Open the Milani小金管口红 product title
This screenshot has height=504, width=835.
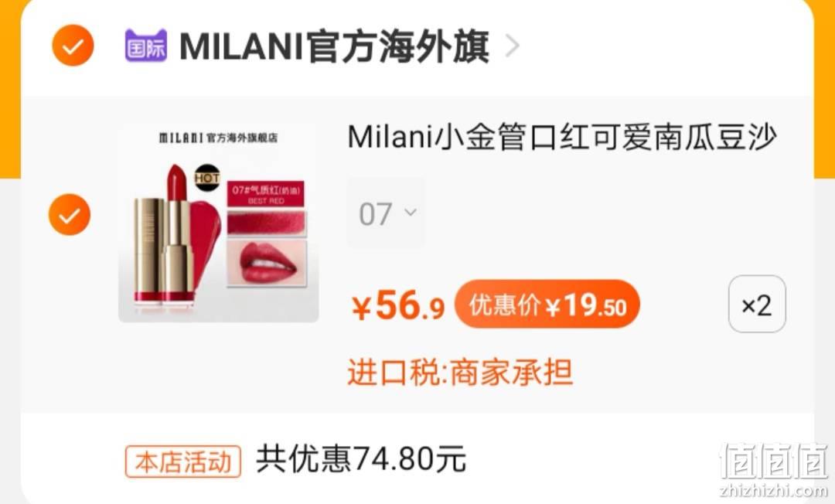tap(562, 138)
